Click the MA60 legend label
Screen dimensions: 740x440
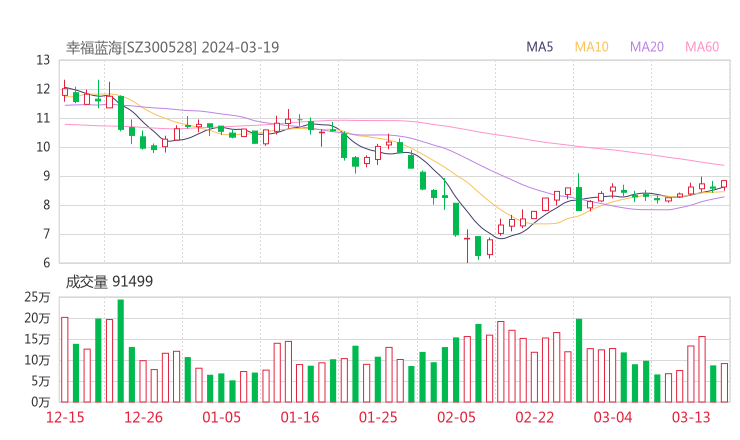coord(702,47)
